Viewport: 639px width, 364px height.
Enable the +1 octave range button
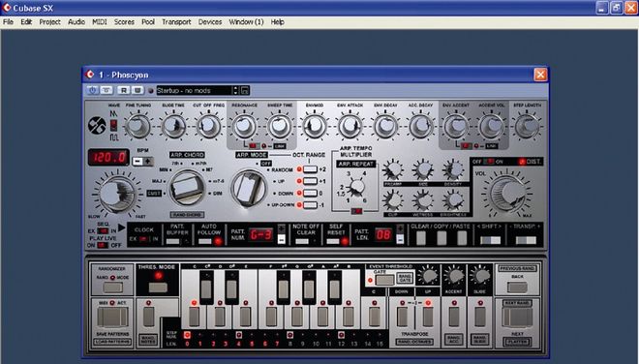(310, 181)
